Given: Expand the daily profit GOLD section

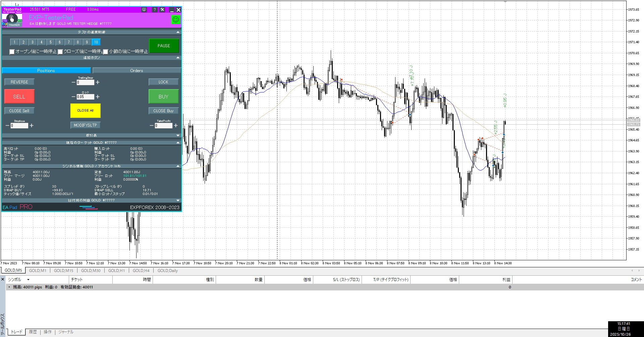Looking at the screenshot, I should click(178, 200).
